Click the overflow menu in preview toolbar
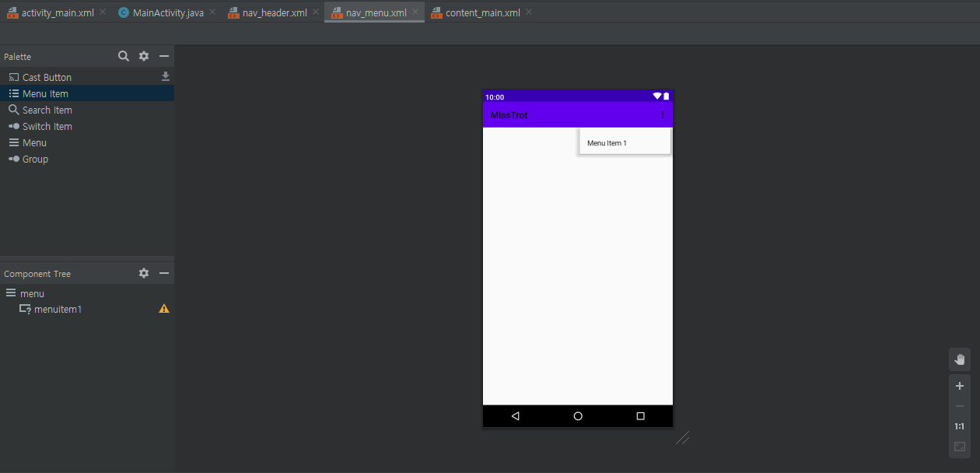Viewport: 980px width, 473px height. click(663, 115)
